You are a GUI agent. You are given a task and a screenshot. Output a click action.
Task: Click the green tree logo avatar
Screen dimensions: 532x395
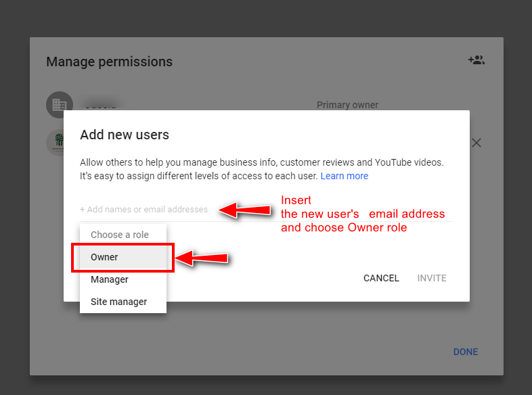coord(56,143)
